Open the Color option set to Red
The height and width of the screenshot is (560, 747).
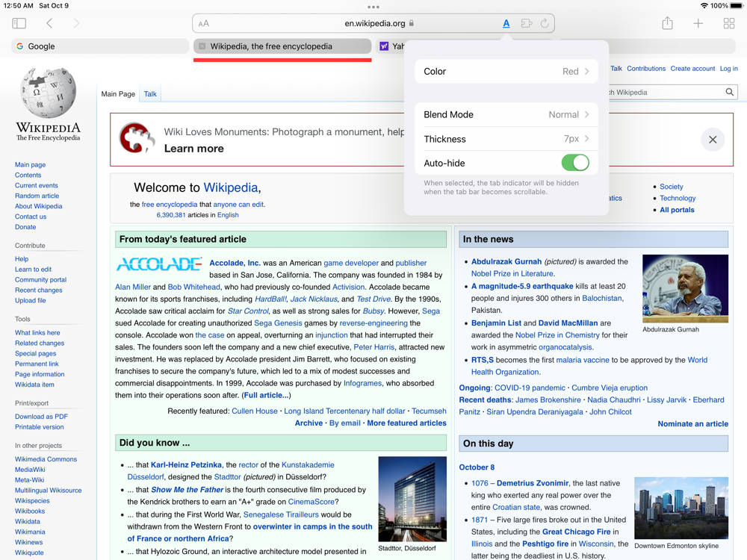[x=506, y=72]
